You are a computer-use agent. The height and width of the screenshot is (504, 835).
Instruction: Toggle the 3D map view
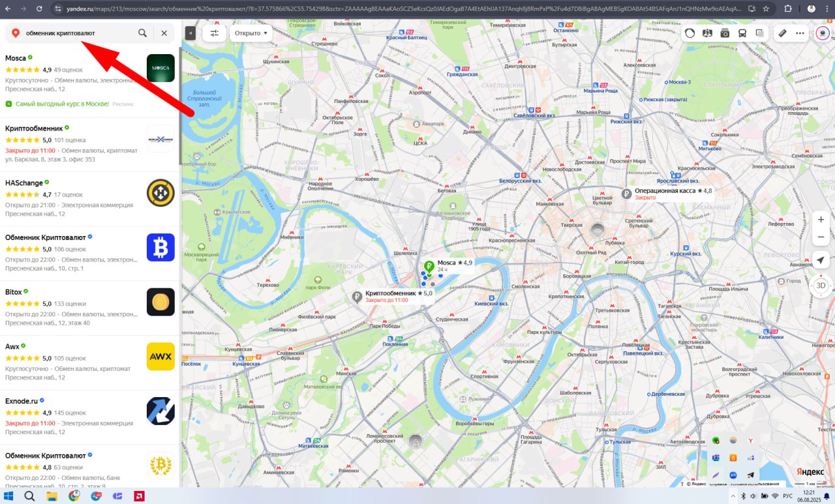pos(821,285)
